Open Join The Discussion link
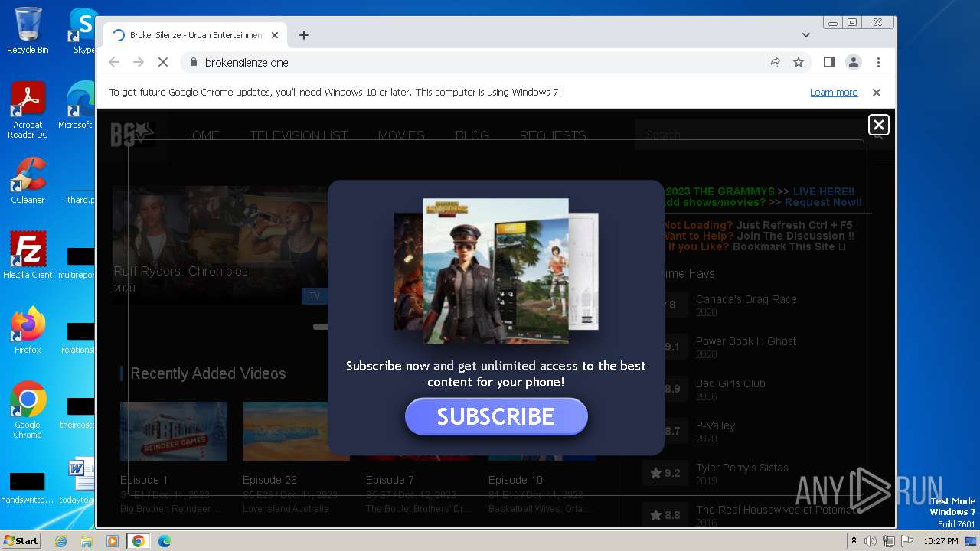The height and width of the screenshot is (551, 980). coord(795,236)
